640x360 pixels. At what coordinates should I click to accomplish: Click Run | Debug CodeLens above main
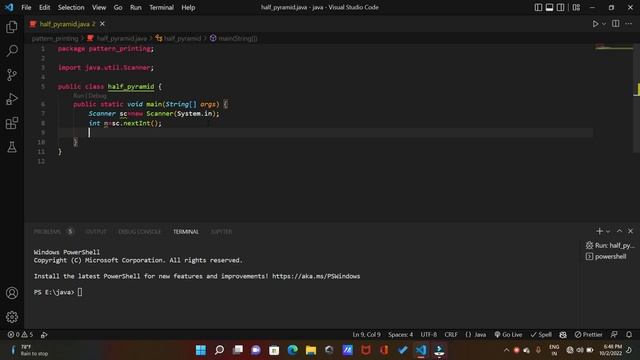90,96
